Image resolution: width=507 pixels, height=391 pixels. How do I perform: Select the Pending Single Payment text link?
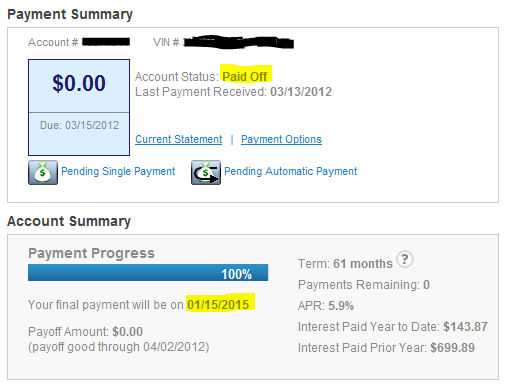point(118,171)
